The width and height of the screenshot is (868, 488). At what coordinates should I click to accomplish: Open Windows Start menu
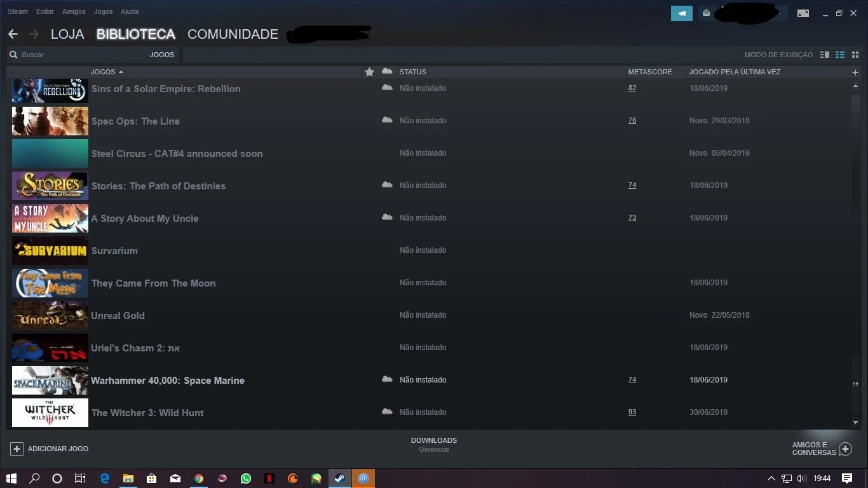pyautogui.click(x=11, y=478)
